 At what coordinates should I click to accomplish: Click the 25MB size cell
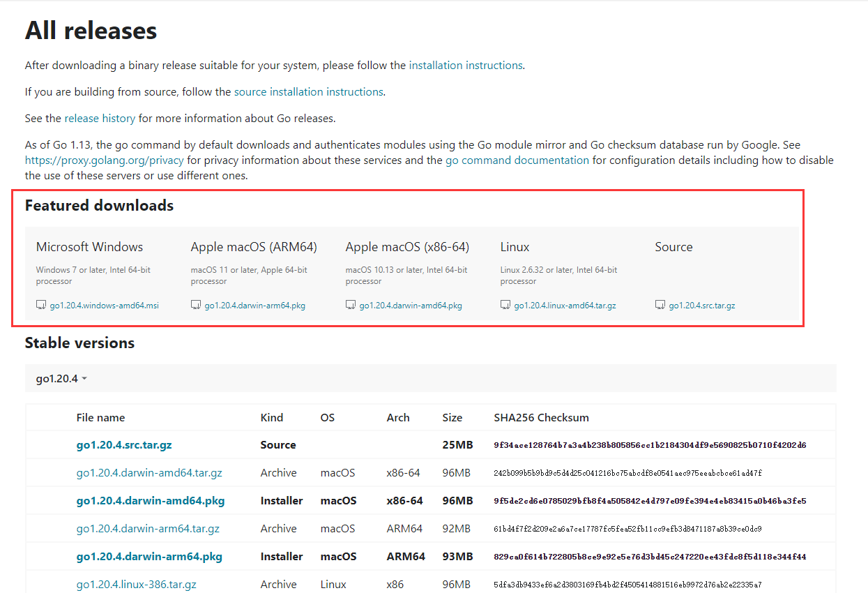[458, 444]
